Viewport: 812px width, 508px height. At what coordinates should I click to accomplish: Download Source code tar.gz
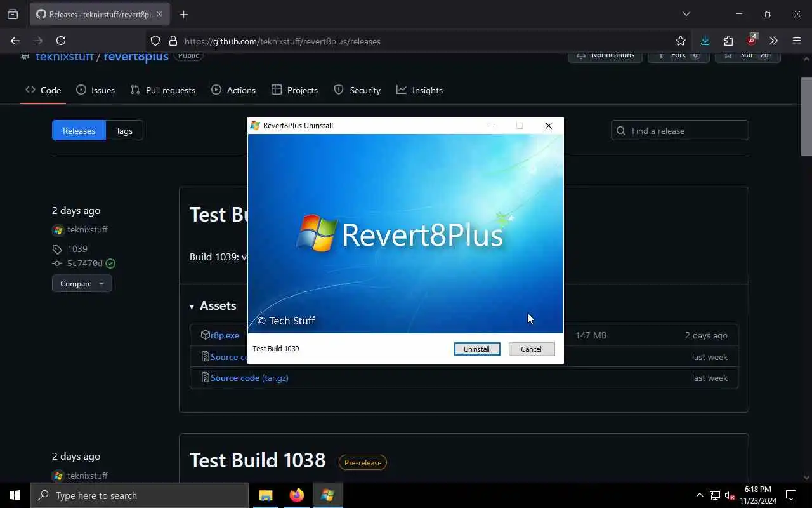[x=249, y=378]
